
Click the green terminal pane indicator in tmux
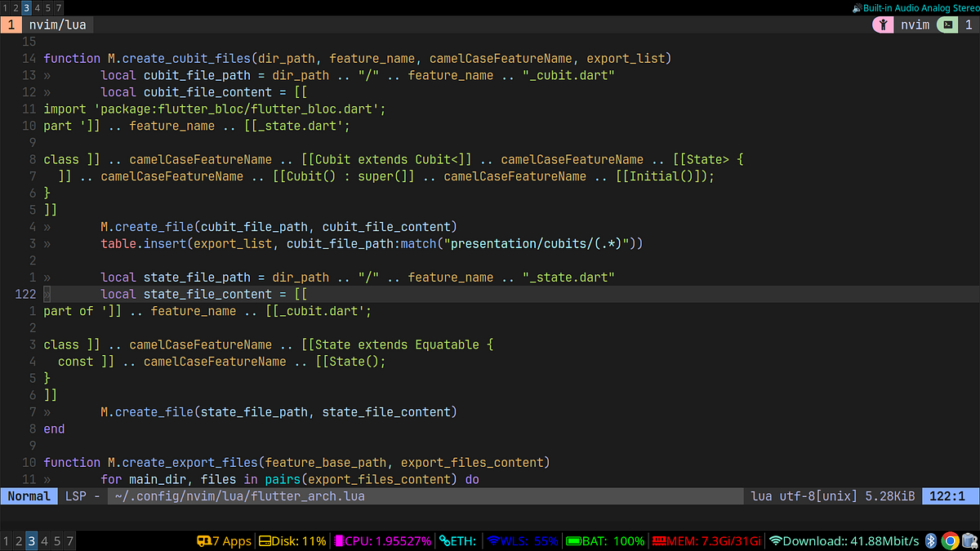[947, 24]
